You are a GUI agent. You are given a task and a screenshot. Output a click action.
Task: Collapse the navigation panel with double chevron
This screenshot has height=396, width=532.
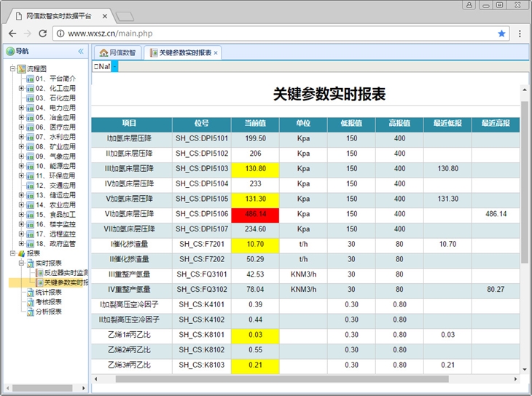coord(81,51)
